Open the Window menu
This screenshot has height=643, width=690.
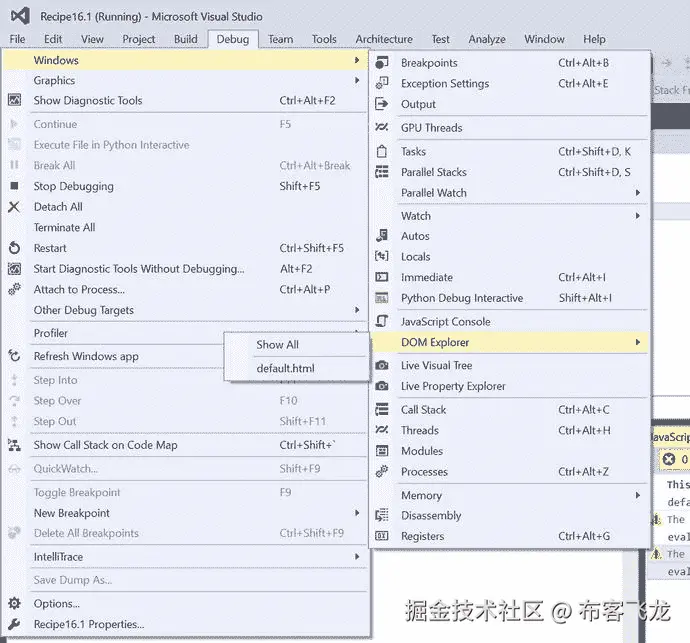[x=544, y=39]
